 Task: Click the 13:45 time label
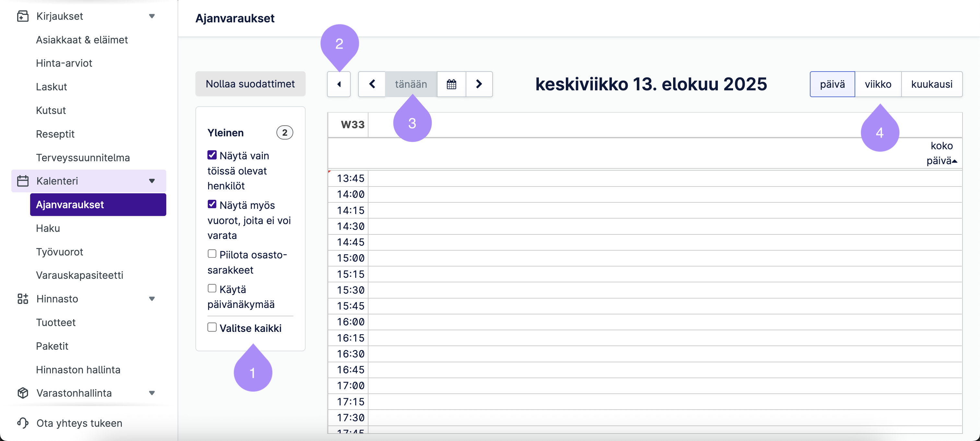click(350, 178)
